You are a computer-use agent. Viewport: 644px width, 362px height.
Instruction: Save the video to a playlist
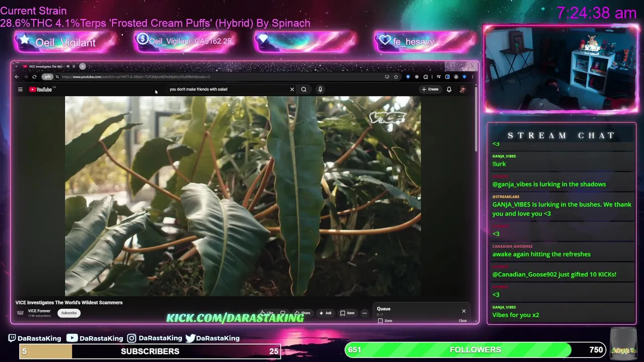347,313
